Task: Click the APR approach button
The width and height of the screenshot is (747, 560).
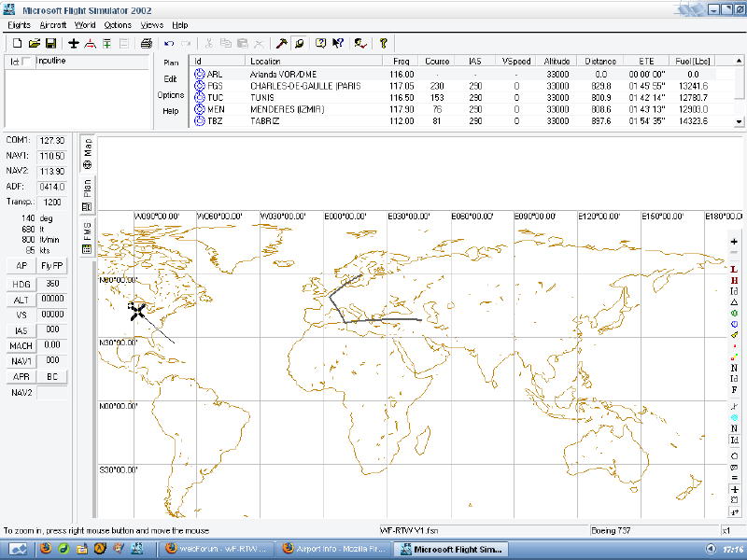Action: (21, 377)
